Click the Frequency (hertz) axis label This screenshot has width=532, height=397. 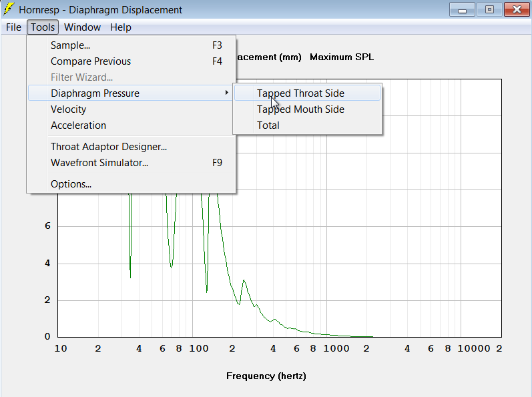pos(266,376)
